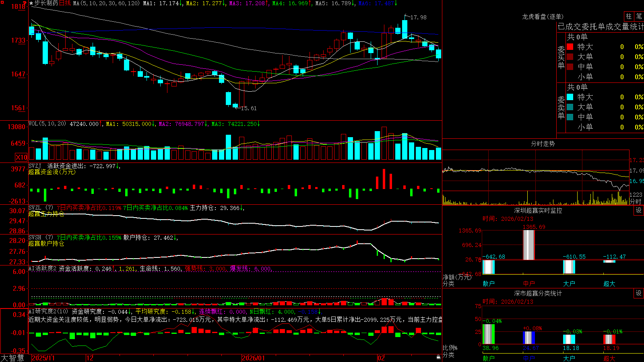644x362 pixels.
Task: Open MA(5,10,20,30,60,120) indicator parameters
Action: [x=106, y=3]
